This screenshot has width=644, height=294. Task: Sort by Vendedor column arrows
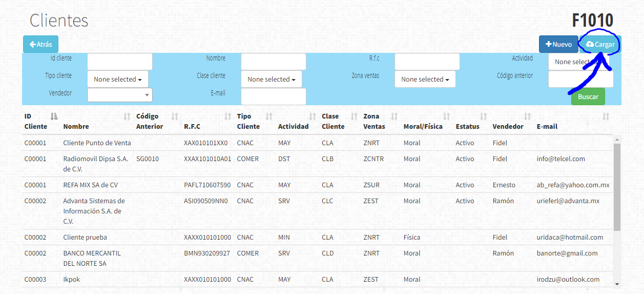point(528,116)
